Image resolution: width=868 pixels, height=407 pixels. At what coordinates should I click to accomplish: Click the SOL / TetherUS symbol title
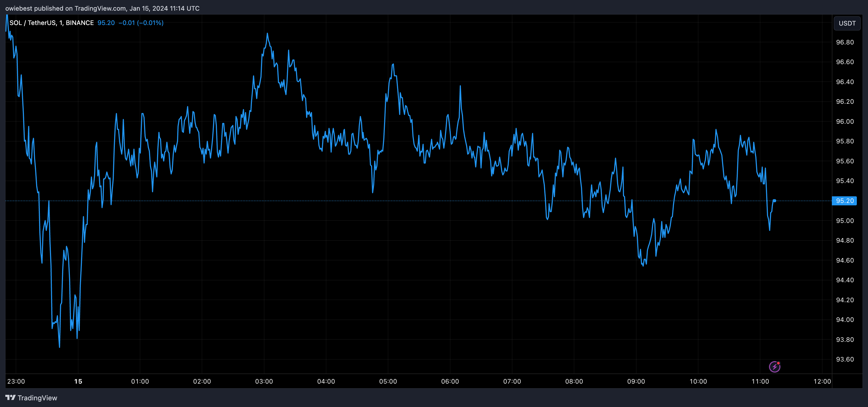pyautogui.click(x=52, y=23)
